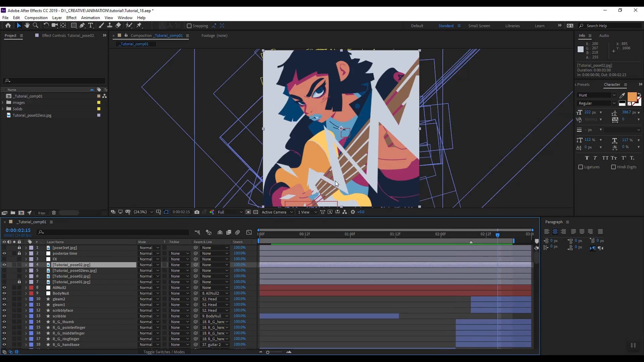Enable Snapping in the toolbar
Image resolution: width=644 pixels, height=362 pixels.
189,26
